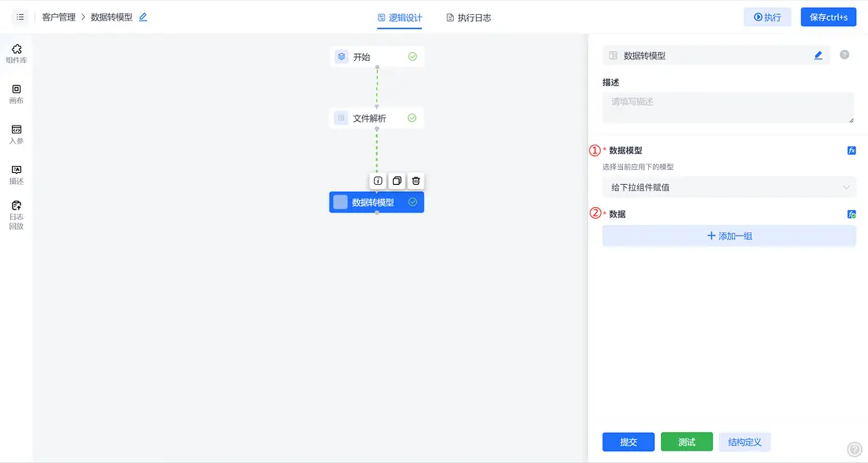Open the 日志回放 log replay panel
This screenshot has width=868, height=463.
(16, 212)
